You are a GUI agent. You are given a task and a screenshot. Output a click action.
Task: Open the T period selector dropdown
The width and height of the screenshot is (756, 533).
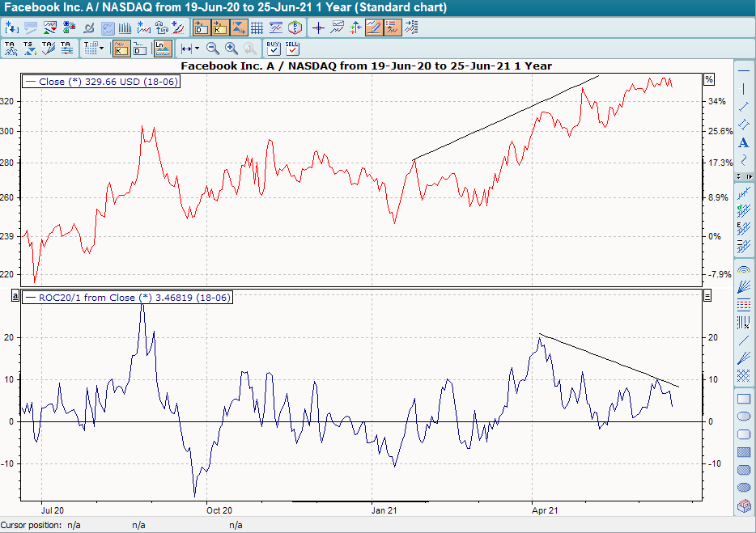click(x=101, y=48)
